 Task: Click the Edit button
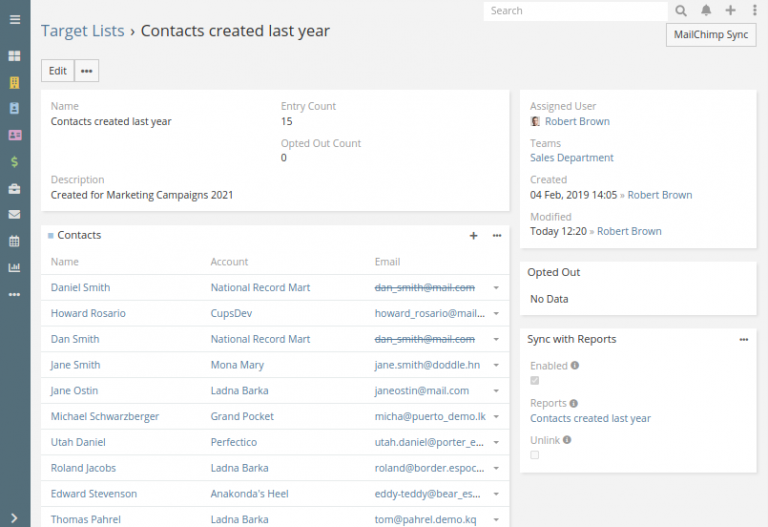point(58,71)
